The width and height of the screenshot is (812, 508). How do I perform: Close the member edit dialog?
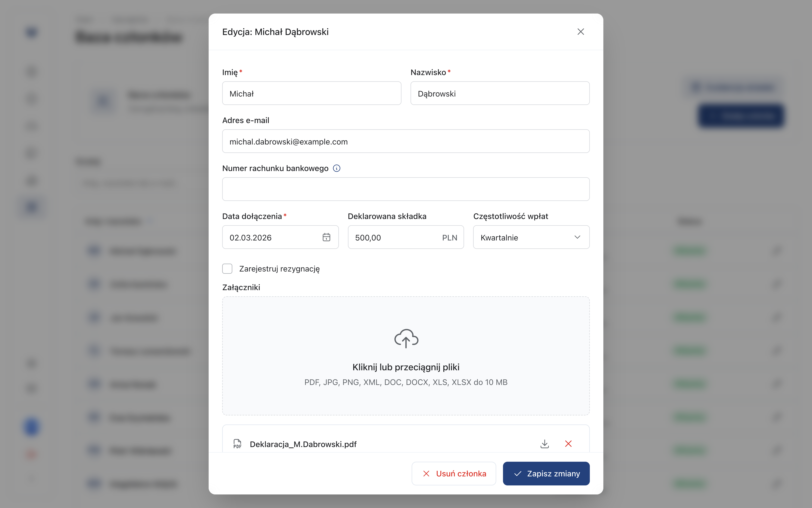[x=580, y=32]
